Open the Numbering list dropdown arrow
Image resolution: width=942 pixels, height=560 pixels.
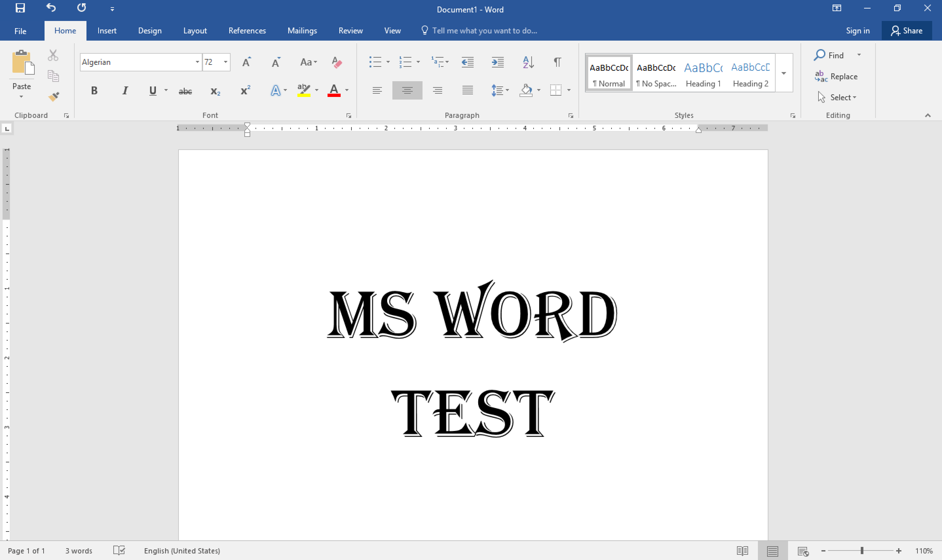click(418, 62)
